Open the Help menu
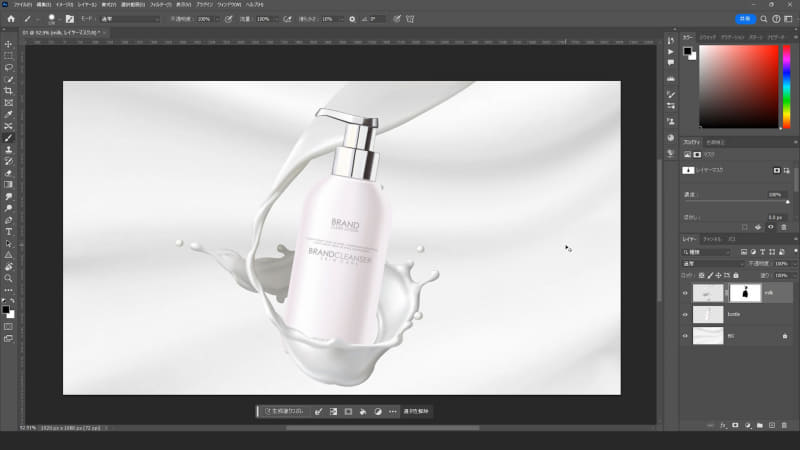 pos(255,5)
